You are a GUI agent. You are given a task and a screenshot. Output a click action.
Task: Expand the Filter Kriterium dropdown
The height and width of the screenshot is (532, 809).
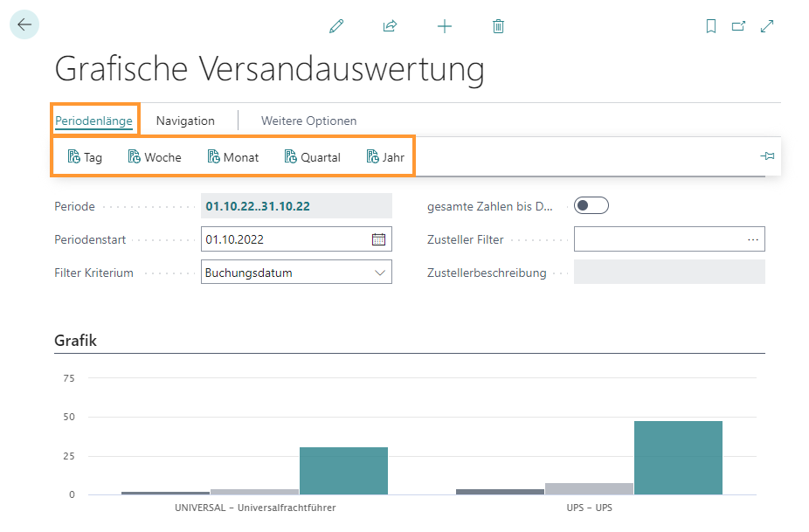[x=380, y=273]
